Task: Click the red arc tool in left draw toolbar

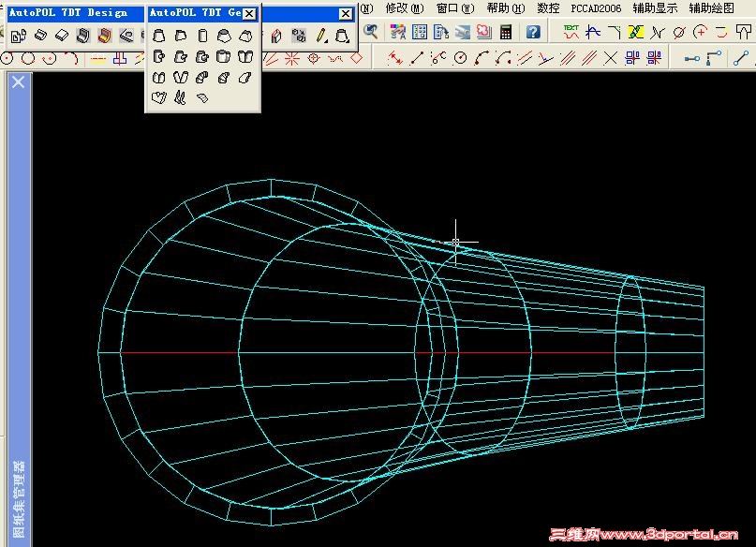Action: click(x=72, y=59)
